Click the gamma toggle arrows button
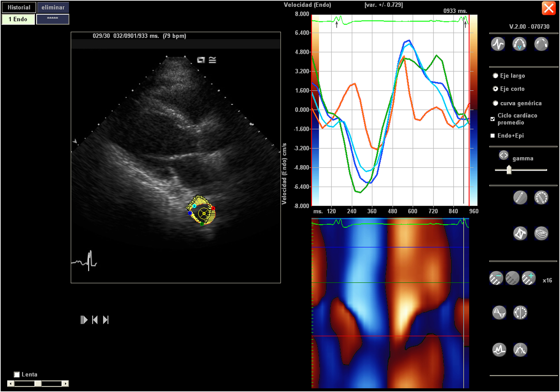The image size is (560, 392). (503, 155)
